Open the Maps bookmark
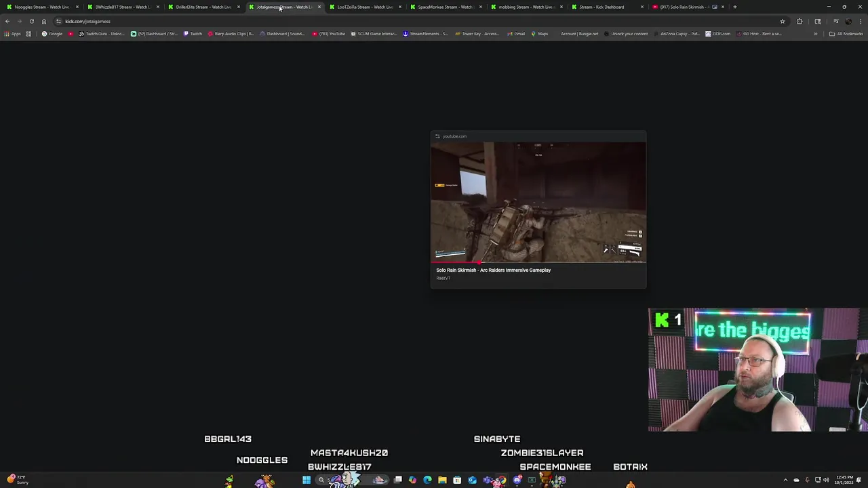 [539, 34]
